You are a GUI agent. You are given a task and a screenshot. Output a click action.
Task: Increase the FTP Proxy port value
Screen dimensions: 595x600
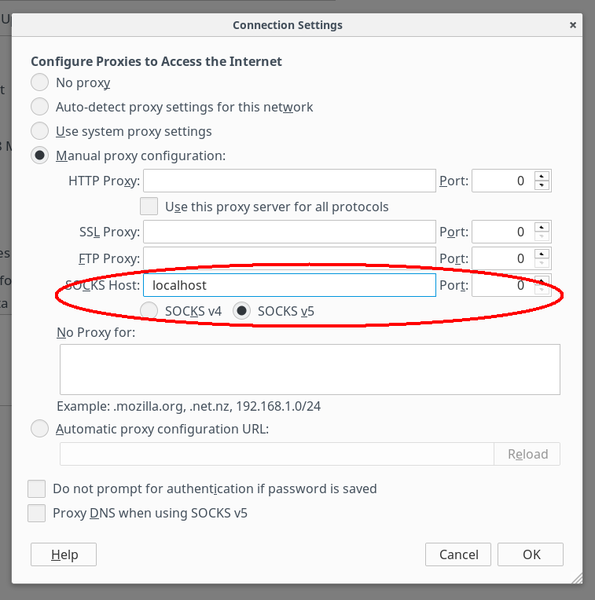tap(541, 254)
